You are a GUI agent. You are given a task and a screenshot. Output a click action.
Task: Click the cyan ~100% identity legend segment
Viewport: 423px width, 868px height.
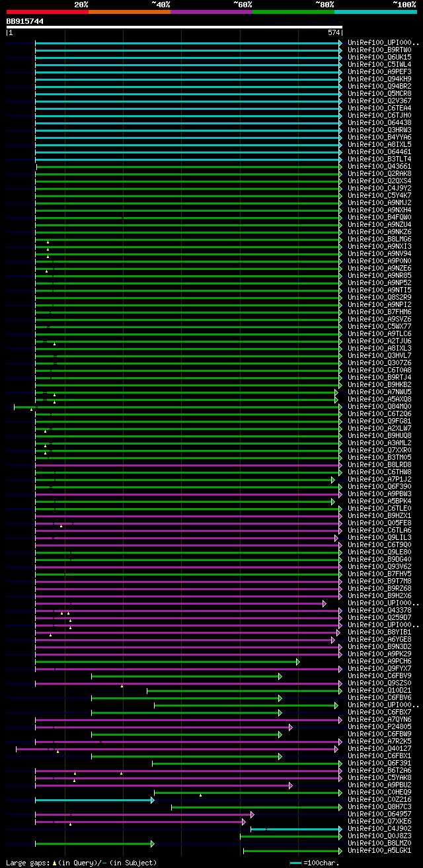[x=375, y=12]
